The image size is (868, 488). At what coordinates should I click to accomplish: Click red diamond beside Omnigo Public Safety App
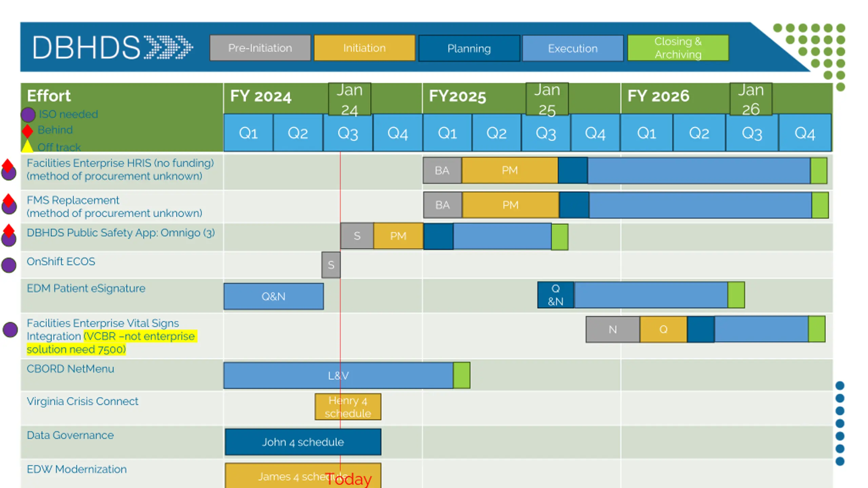[x=8, y=230]
